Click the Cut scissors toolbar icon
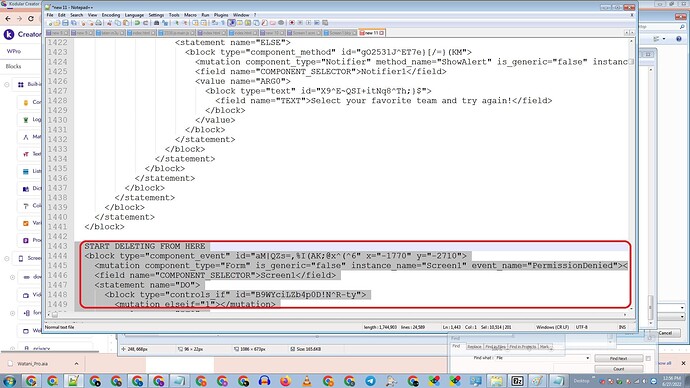This screenshot has width=690, height=388. (109, 23)
